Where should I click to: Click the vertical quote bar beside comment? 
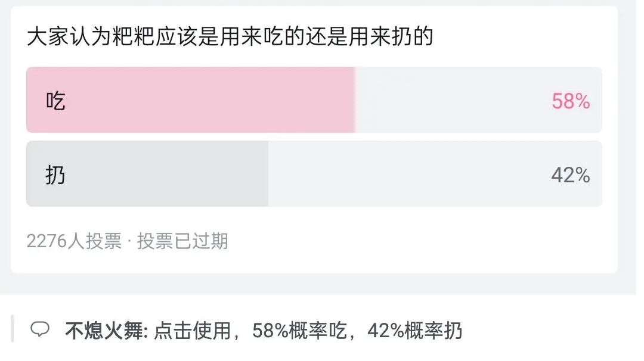pos(13,329)
